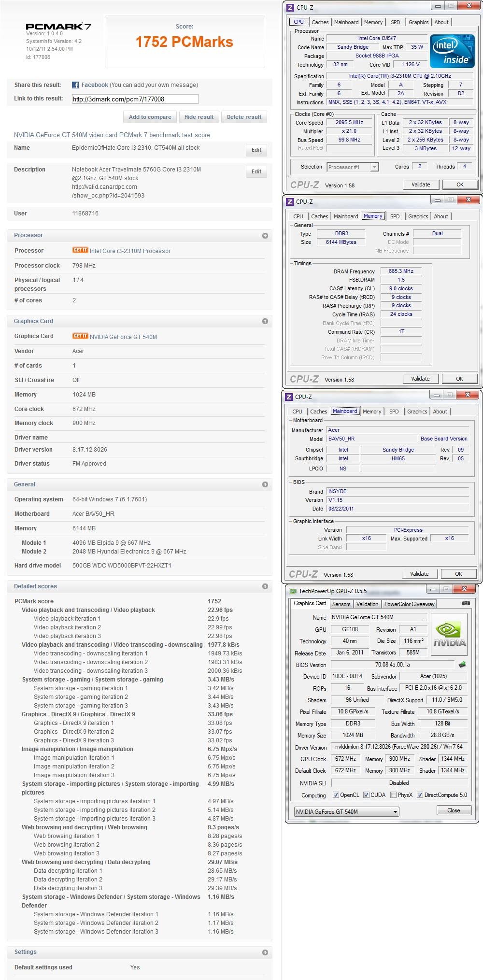Click OK in the CPU-Z Memory window
Image resolution: width=483 pixels, height=980 pixels.
tap(459, 379)
